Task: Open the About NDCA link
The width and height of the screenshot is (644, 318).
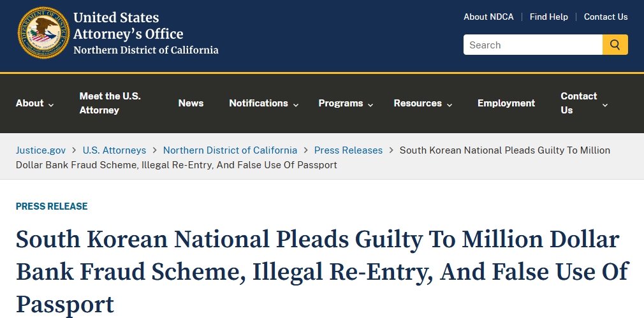Action: click(488, 17)
